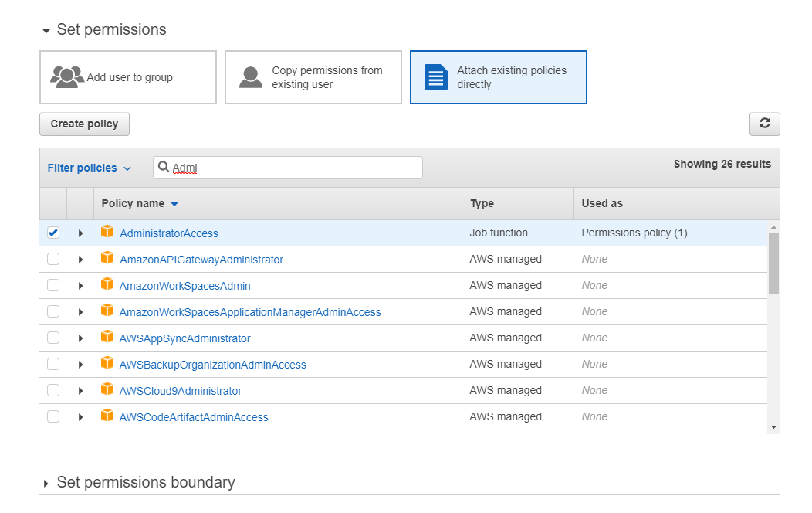812x513 pixels.
Task: Click the Type column header
Action: [x=482, y=203]
